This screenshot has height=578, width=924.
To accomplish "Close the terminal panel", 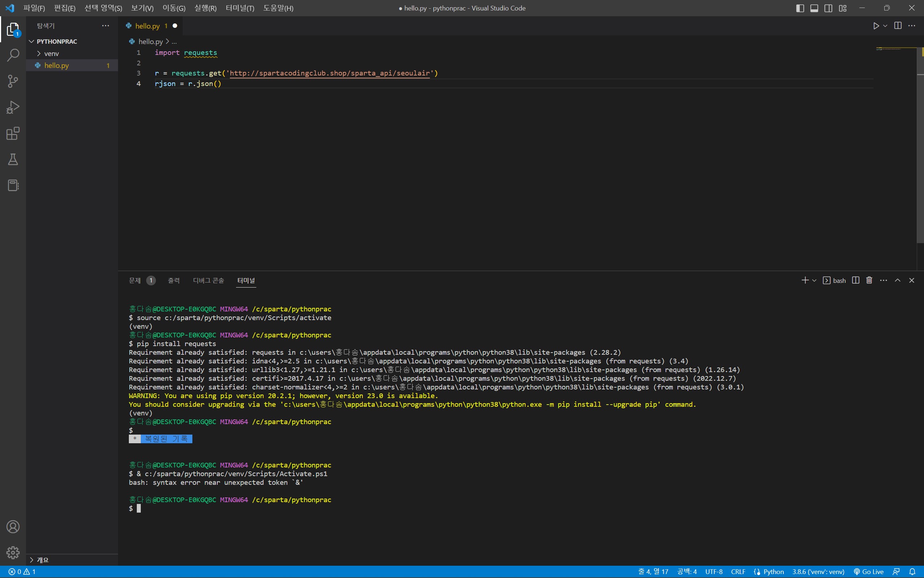I will [x=912, y=280].
